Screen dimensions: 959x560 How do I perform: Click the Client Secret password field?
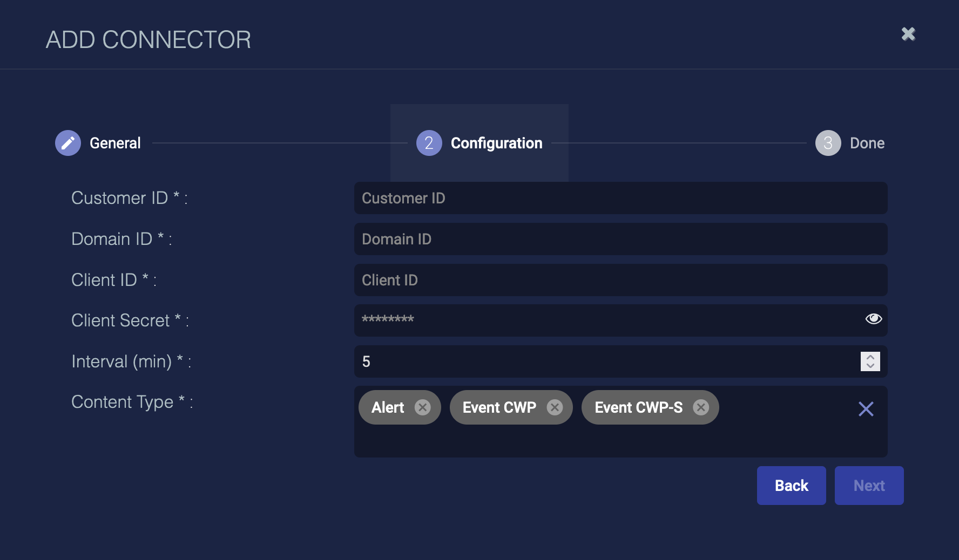point(605,320)
